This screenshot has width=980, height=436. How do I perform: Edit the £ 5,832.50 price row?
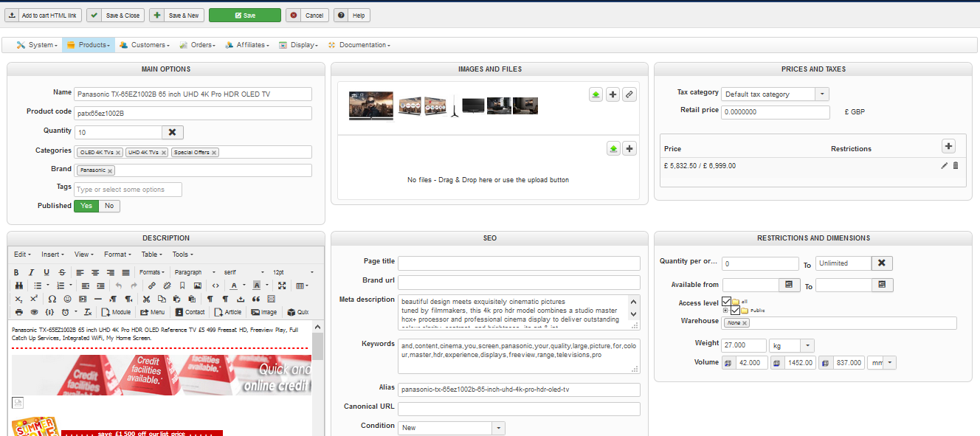[945, 165]
